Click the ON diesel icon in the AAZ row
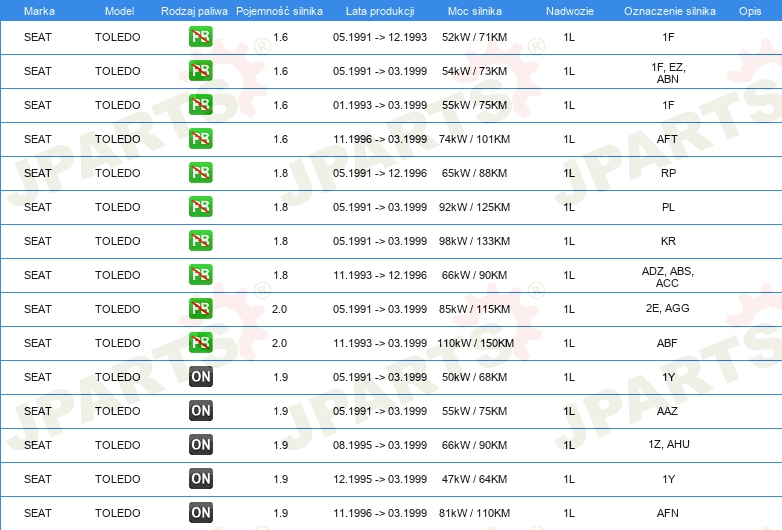The height and width of the screenshot is (530, 782). point(201,411)
